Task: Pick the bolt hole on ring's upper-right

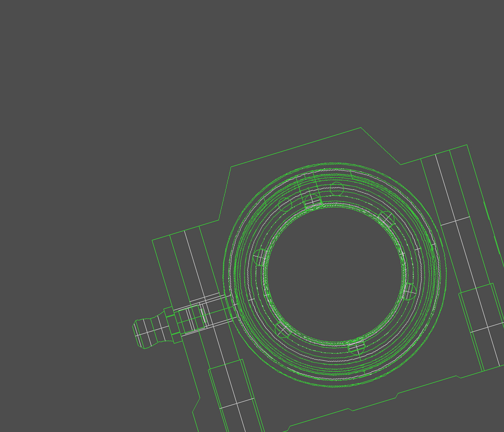Action: [387, 218]
